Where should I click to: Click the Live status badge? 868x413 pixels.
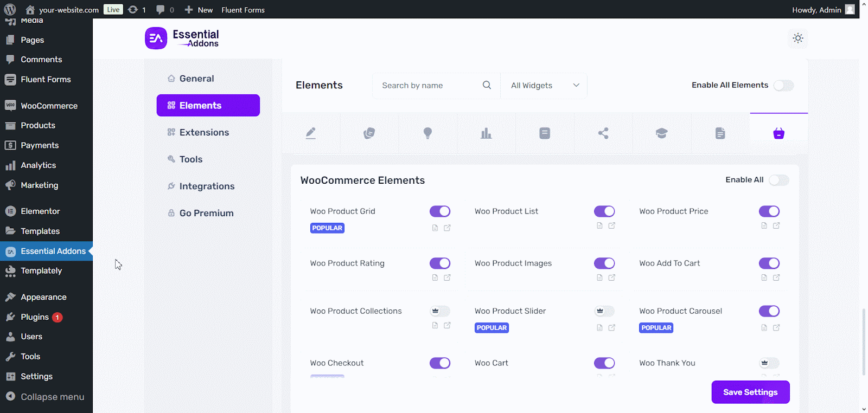point(113,9)
